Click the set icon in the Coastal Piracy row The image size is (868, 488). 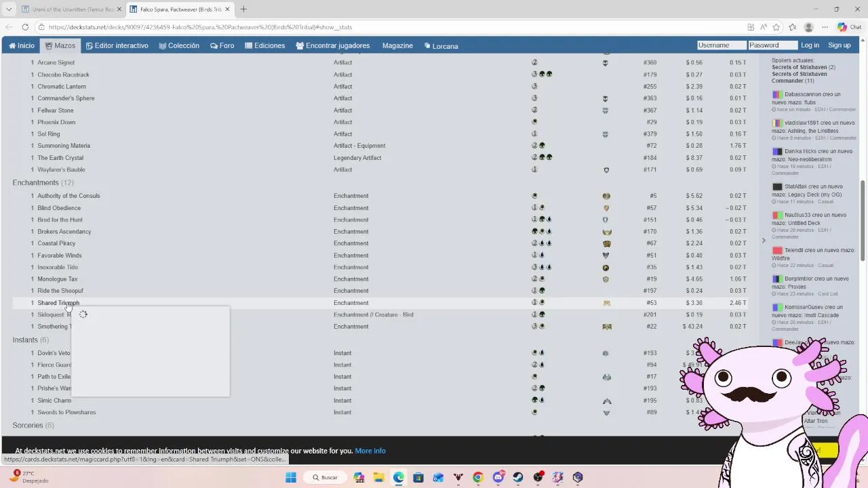606,243
